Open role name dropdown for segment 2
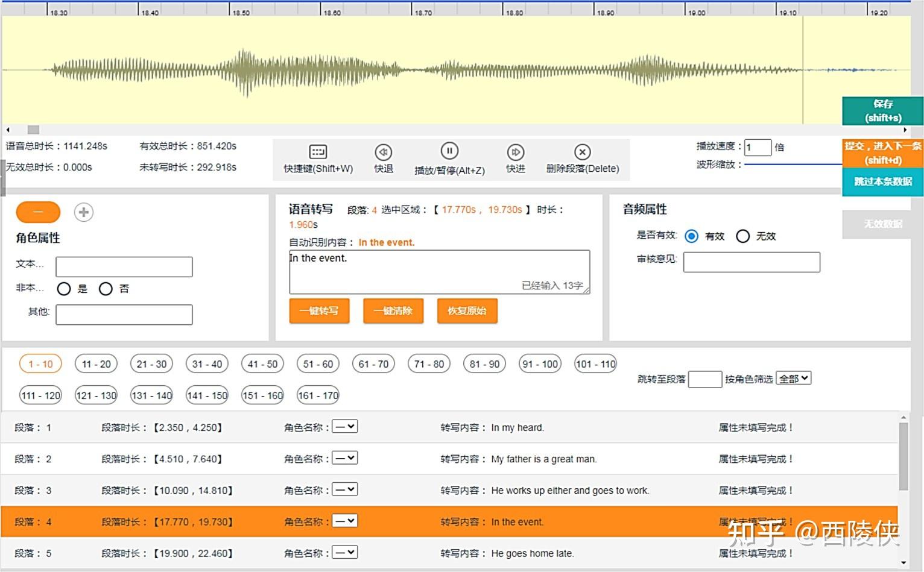Image resolution: width=924 pixels, height=572 pixels. click(x=345, y=458)
